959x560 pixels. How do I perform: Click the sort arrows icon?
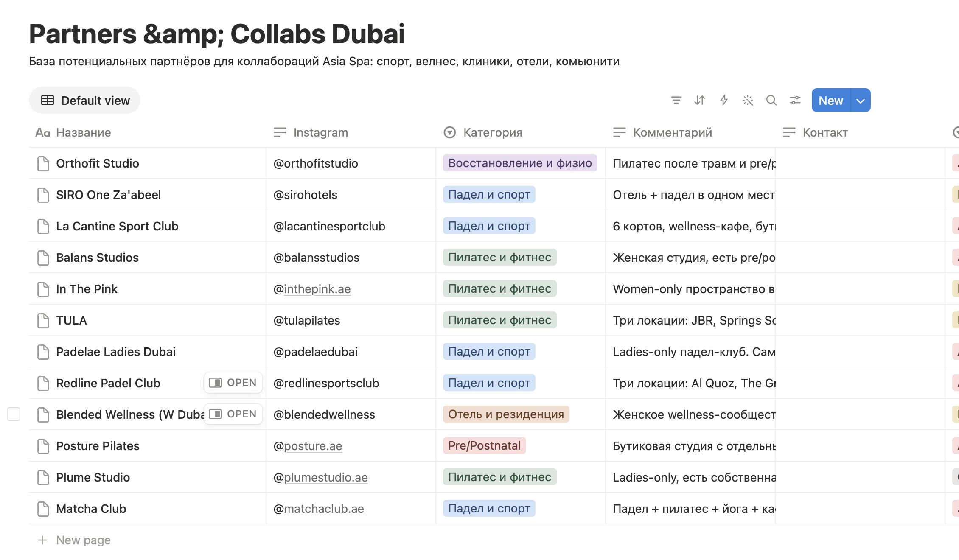coord(700,101)
